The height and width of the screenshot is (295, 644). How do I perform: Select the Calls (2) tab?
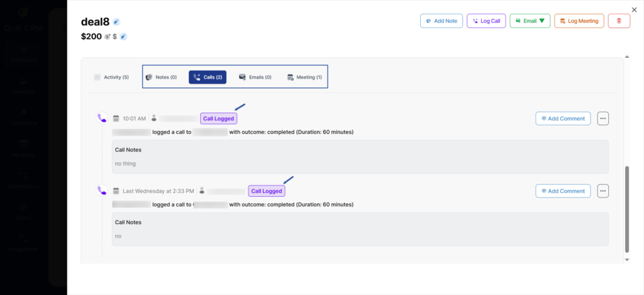pos(208,77)
